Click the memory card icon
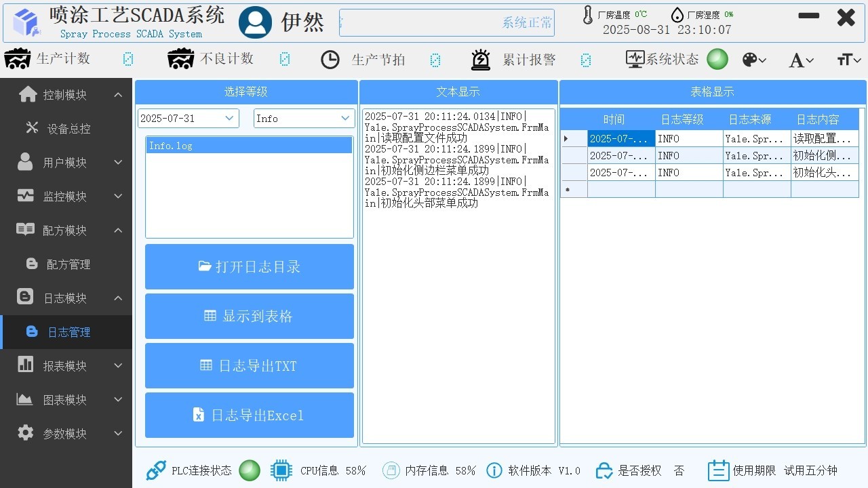 [x=390, y=470]
